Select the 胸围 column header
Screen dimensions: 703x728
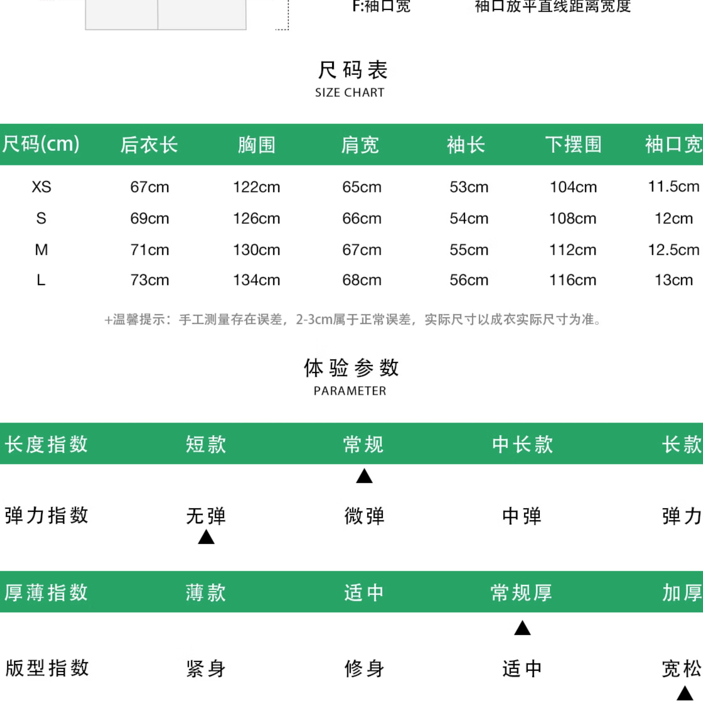pyautogui.click(x=257, y=145)
